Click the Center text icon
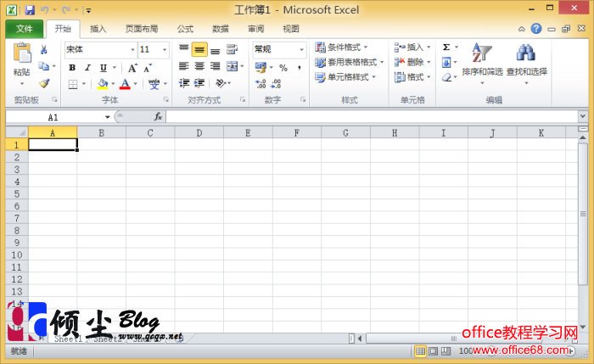 point(199,66)
